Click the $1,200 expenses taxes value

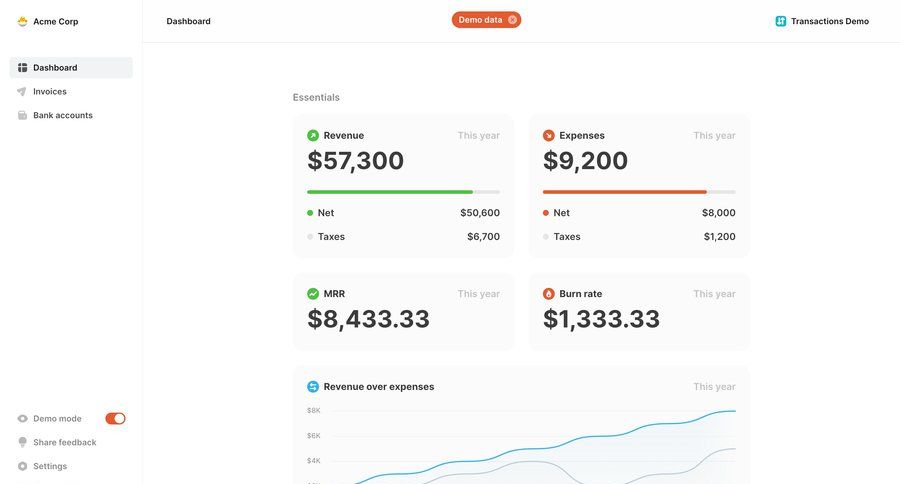[720, 237]
